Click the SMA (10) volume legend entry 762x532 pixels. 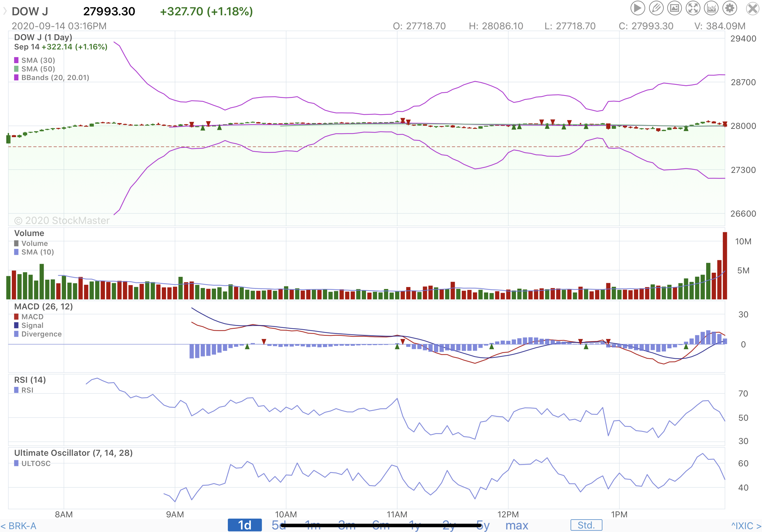[34, 252]
